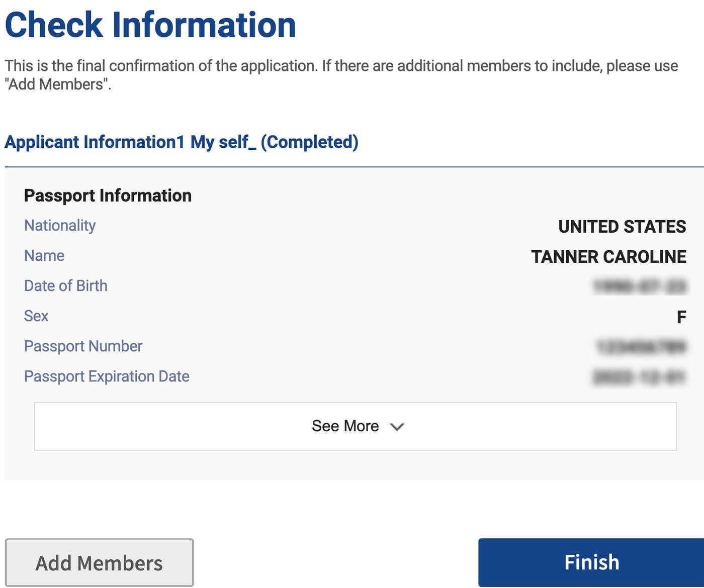The width and height of the screenshot is (704, 588).
Task: Click the Passport Expiration Date label
Action: [x=107, y=376]
